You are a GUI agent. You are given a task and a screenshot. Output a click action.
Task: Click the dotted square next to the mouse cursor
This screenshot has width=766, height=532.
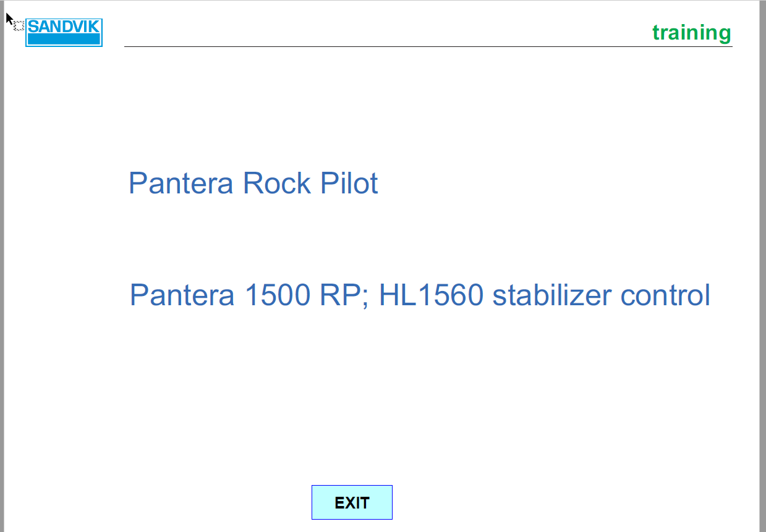point(19,26)
